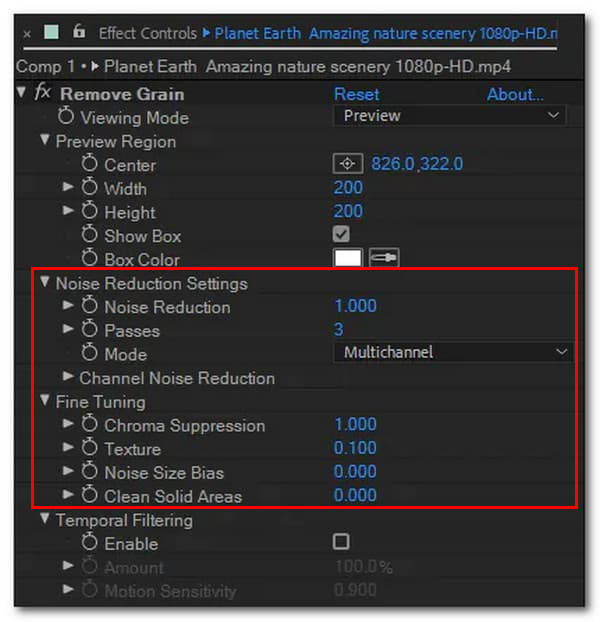The width and height of the screenshot is (600, 622).
Task: Click the Noise Size Bias value 0.000
Action: click(x=355, y=472)
